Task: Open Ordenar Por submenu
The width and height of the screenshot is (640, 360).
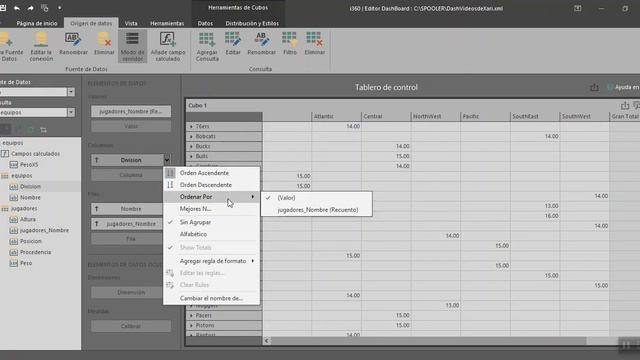Action: [x=211, y=197]
